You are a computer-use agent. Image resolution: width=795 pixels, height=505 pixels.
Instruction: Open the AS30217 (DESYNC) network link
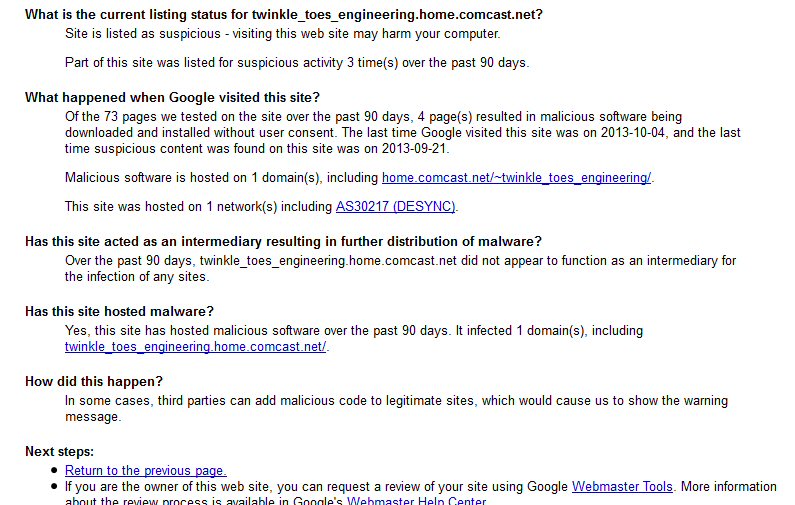(x=395, y=207)
